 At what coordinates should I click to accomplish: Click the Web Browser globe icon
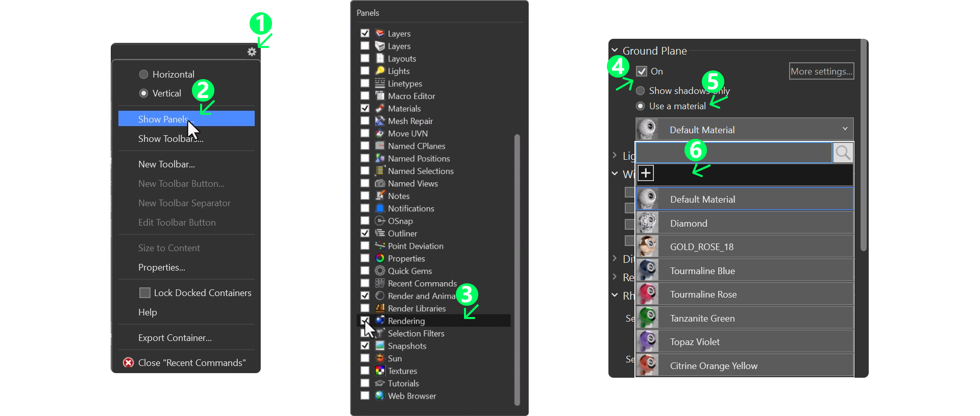click(x=380, y=396)
